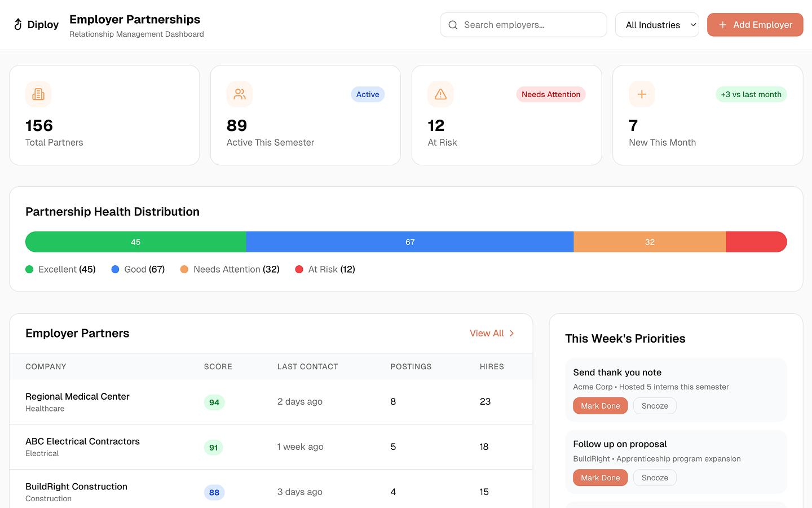Screen dimensions: 812x508
Task: Click the building icon on Total Partners card
Action: 38,94
